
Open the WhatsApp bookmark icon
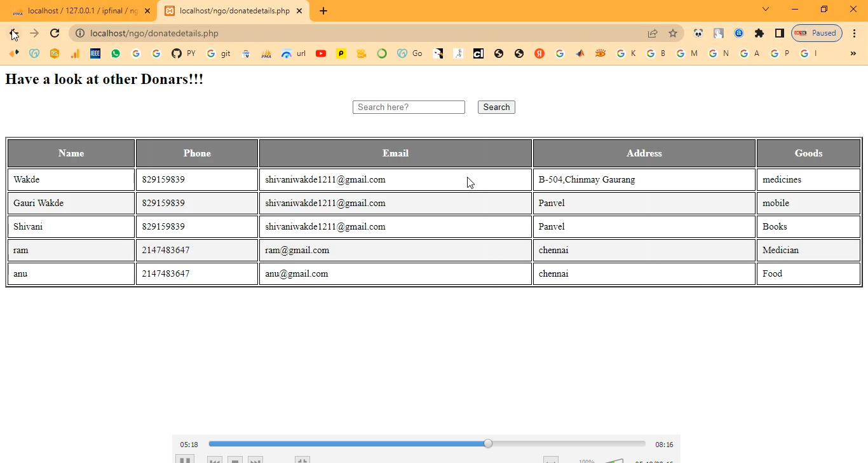[x=116, y=53]
